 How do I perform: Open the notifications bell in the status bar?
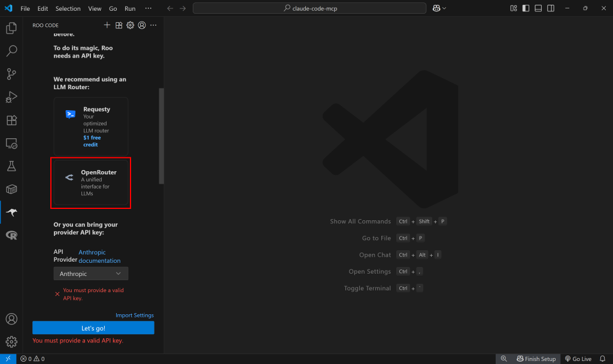click(602, 358)
